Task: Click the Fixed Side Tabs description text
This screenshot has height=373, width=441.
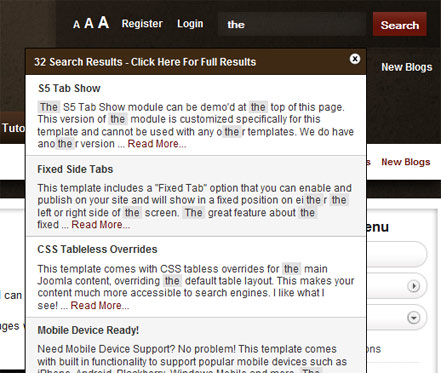Action: pos(194,206)
